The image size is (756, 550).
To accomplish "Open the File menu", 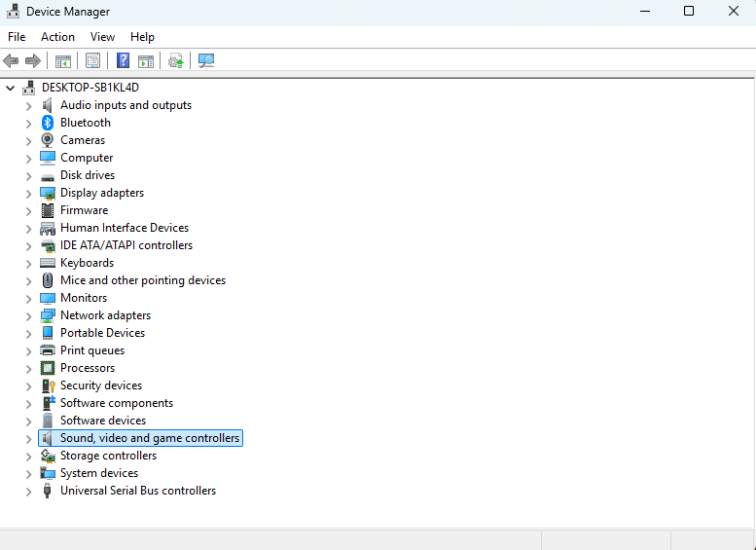I will pos(17,37).
